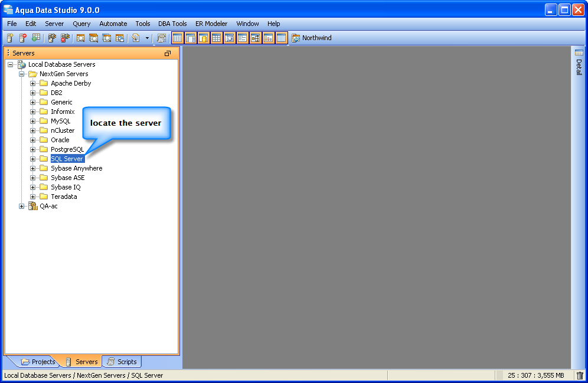Screen dimensions: 588x383
Task: Collapse the Local Database Servers node
Action: point(11,64)
